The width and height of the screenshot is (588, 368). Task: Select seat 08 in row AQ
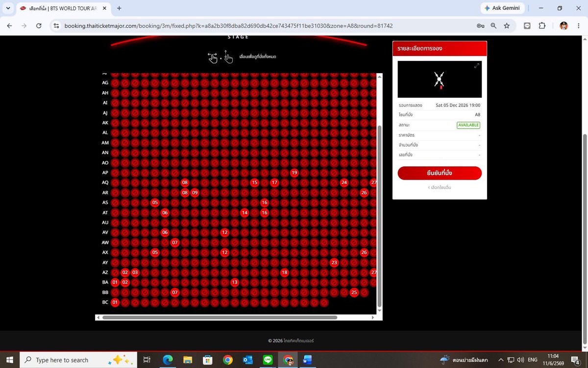(185, 183)
